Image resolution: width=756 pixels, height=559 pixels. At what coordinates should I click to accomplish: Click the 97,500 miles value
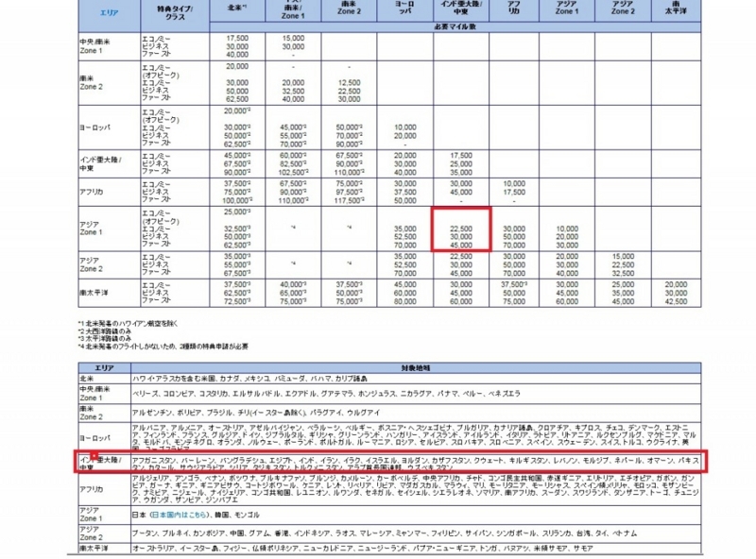tap(349, 192)
